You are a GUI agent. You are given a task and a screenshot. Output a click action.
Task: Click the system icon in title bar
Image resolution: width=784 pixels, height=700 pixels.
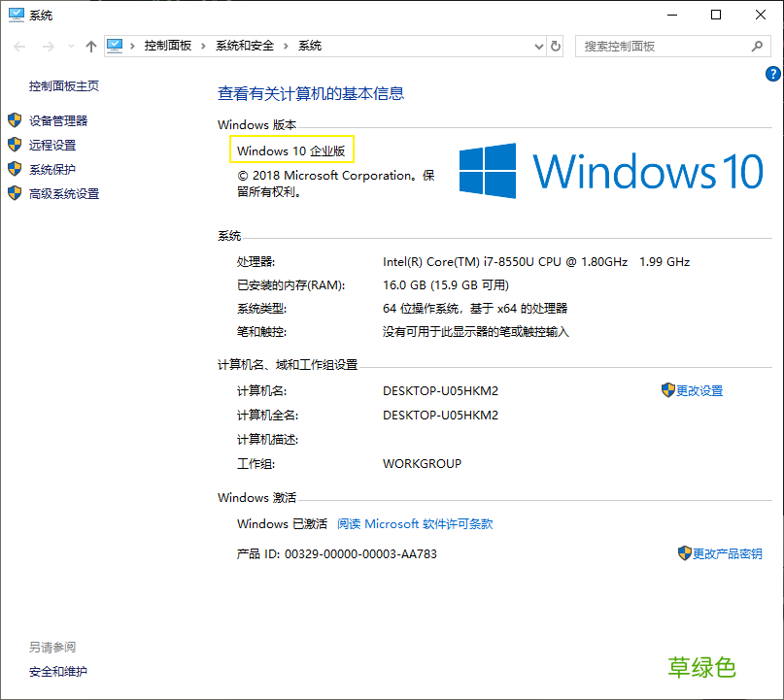tap(16, 15)
